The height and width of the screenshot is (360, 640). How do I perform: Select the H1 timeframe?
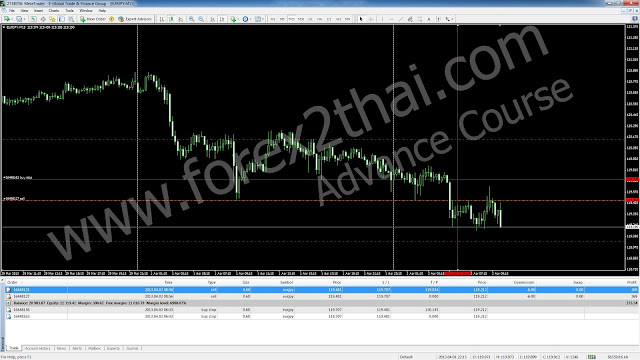[x=310, y=19]
